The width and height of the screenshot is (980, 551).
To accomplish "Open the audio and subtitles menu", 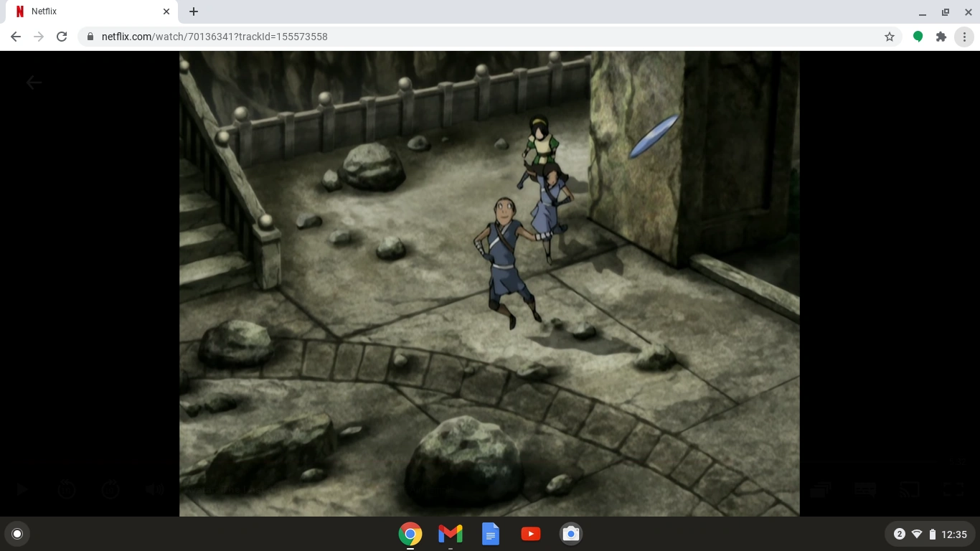I will [x=864, y=489].
